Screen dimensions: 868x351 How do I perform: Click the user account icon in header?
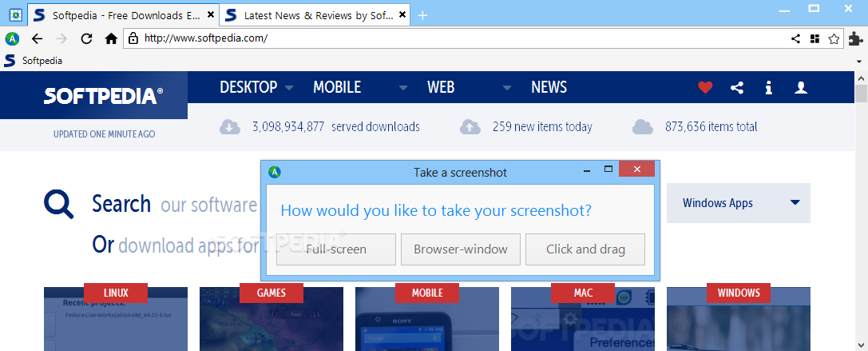click(x=800, y=88)
